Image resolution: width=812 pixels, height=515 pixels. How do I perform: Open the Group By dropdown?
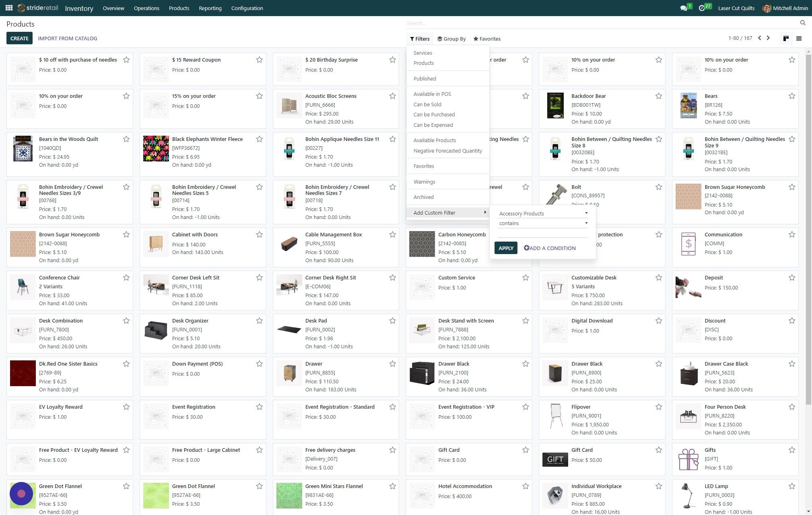point(451,39)
